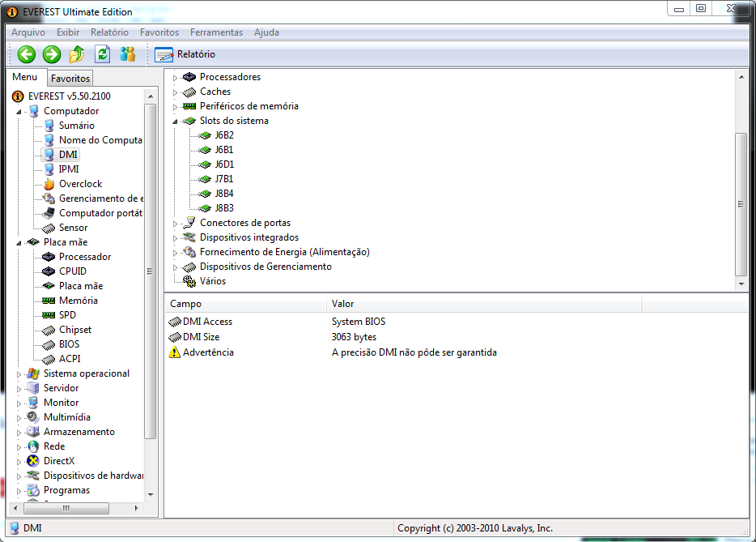
Task: Click the Chipset icon in the tree
Action: click(49, 330)
